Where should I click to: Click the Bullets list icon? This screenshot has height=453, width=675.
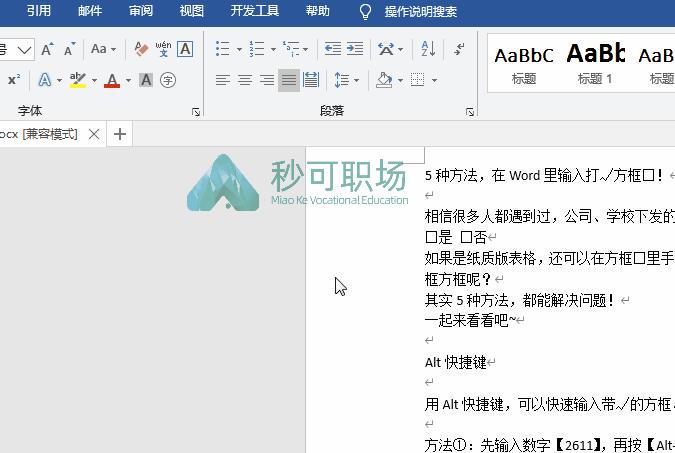pyautogui.click(x=223, y=49)
